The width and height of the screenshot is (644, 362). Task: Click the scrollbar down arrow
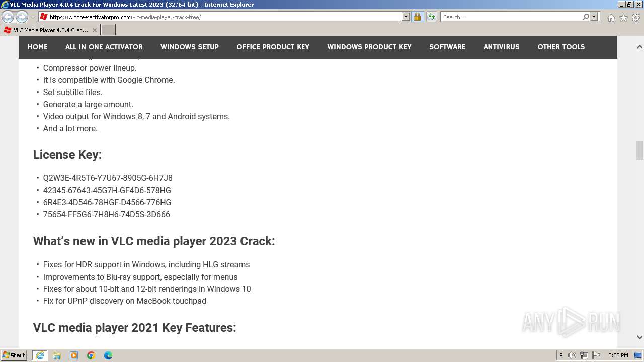pyautogui.click(x=640, y=337)
